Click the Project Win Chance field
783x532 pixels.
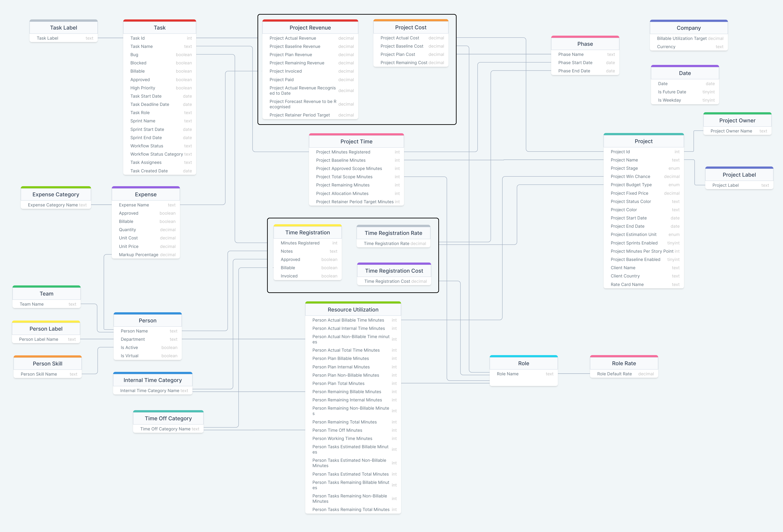(x=630, y=176)
